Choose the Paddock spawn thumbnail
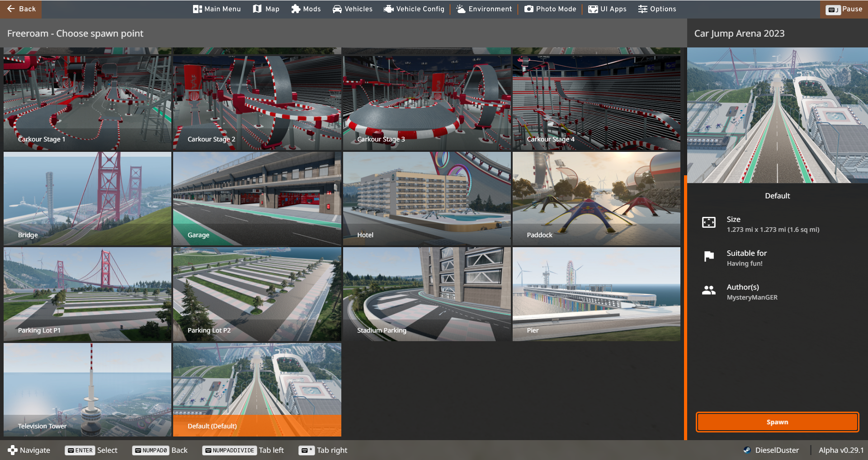 click(x=596, y=198)
